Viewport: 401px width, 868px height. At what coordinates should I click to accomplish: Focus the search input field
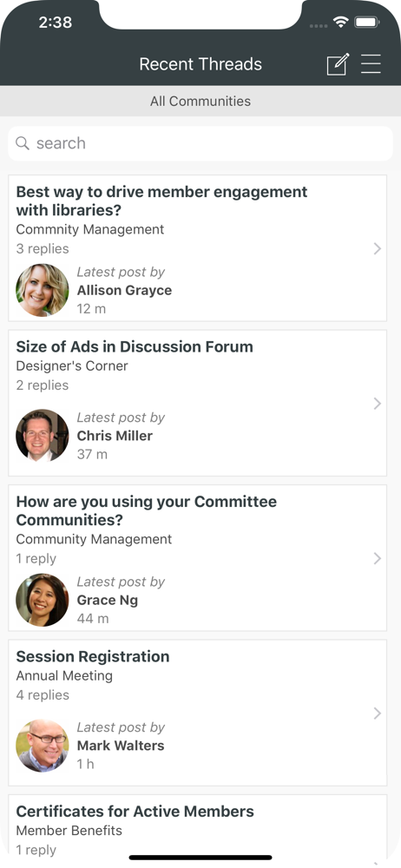(200, 143)
